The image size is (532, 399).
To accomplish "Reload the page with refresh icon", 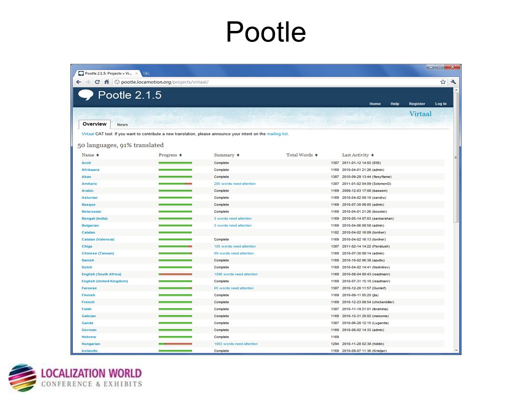I will [x=97, y=82].
